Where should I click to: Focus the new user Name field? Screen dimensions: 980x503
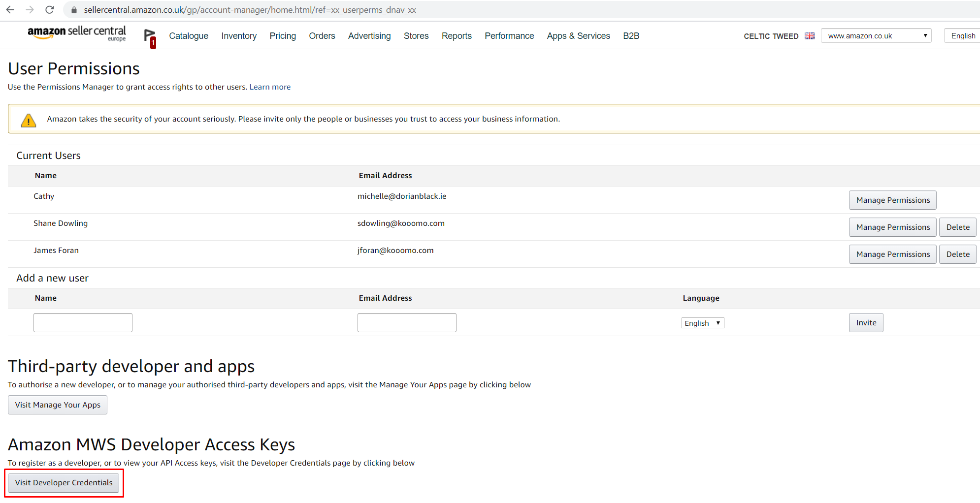point(83,322)
